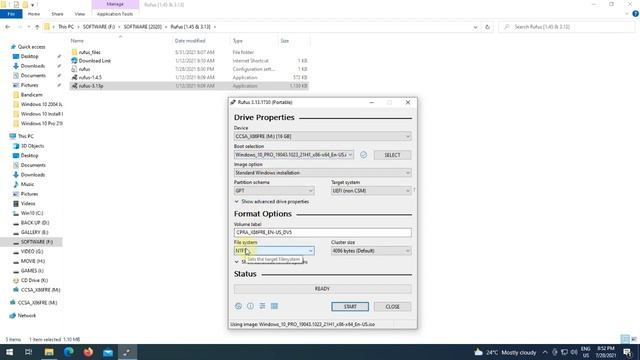Show hidden tray icons chevron
This screenshot has width=640, height=360.
coord(545,352)
